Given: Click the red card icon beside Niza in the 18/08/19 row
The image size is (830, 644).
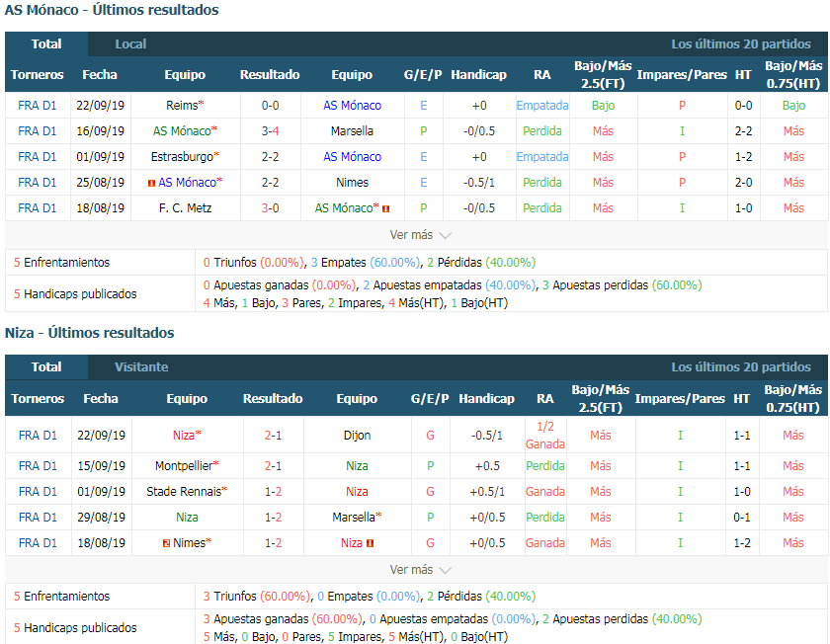Looking at the screenshot, I should coord(370,543).
